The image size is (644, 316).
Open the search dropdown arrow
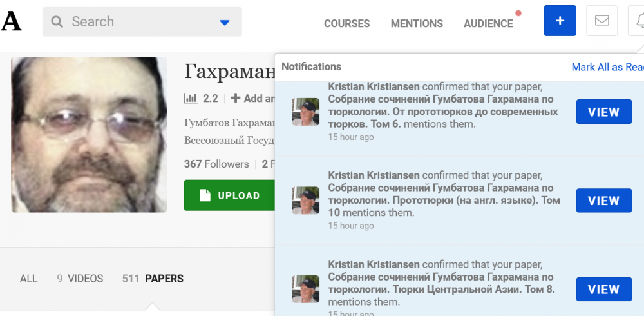click(225, 22)
